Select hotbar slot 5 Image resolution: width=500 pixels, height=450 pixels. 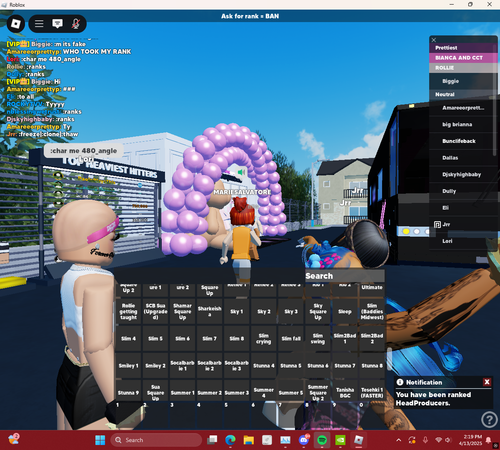(237, 415)
